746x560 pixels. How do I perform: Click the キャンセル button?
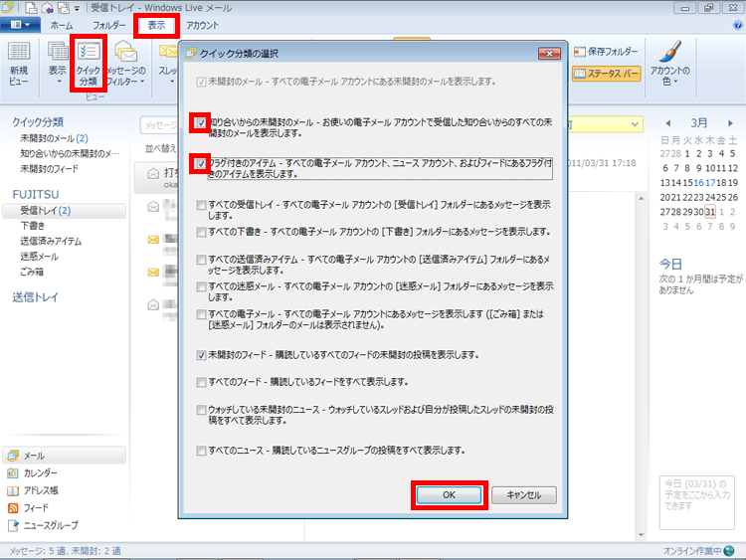click(x=524, y=494)
